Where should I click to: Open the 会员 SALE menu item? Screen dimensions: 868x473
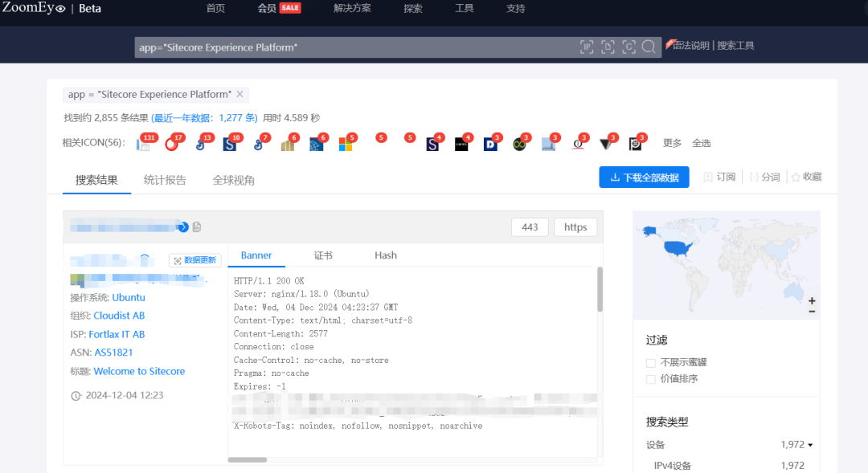279,8
